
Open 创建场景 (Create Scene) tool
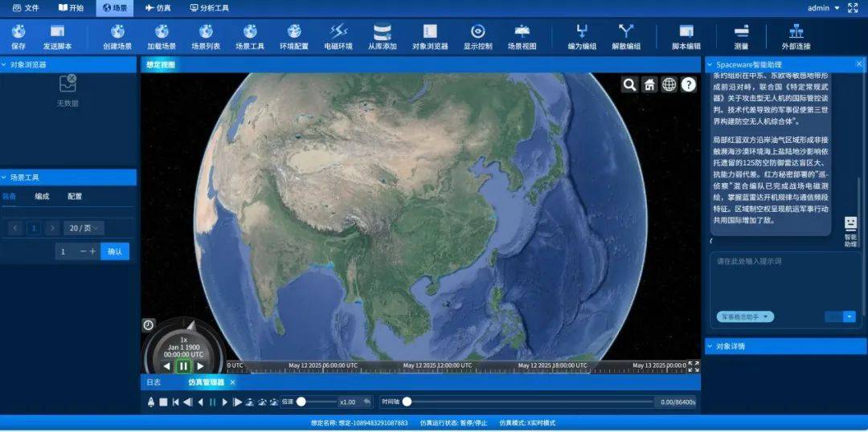pos(117,32)
